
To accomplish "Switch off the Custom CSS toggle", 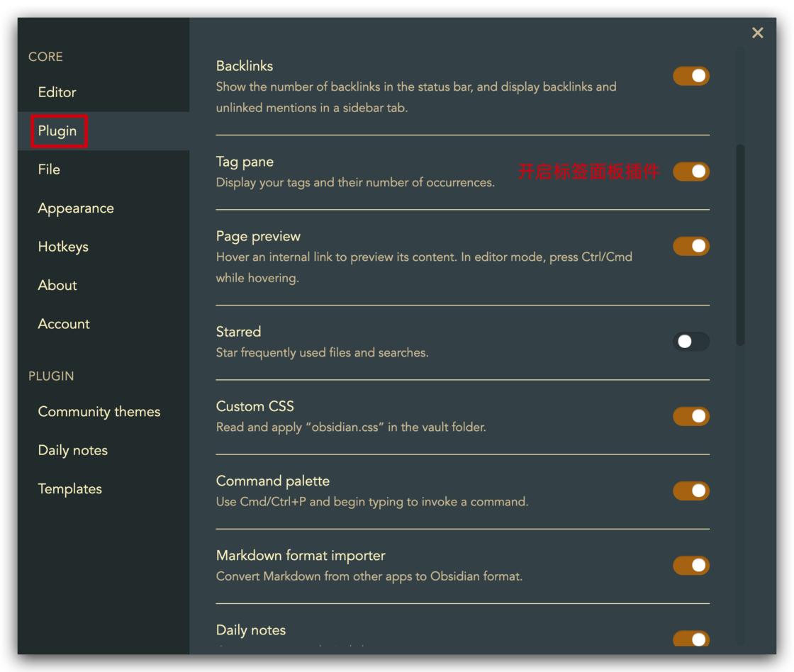I will [x=690, y=416].
